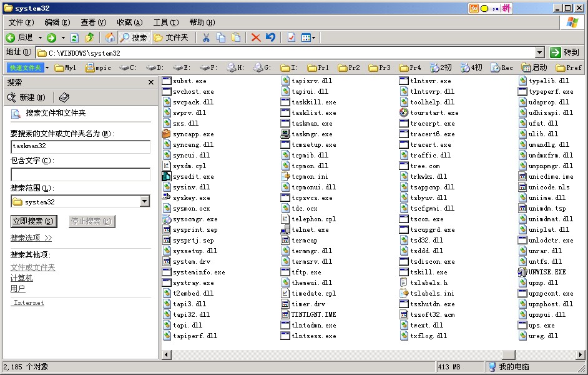
Task: Click the Search Options (搜索选项) link
Action: 31,238
